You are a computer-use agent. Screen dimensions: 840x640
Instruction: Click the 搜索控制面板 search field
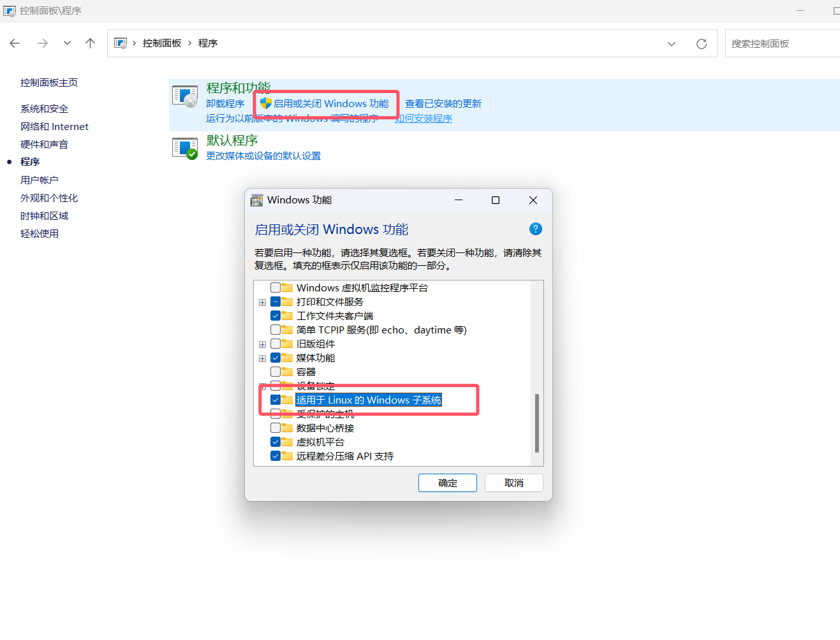coord(783,43)
